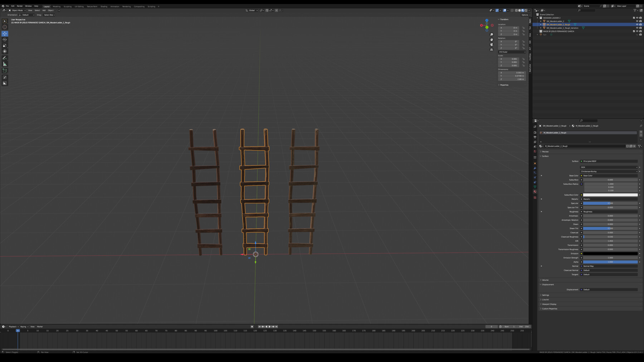Choose the Annotate tool
Screen dimensions: 644x362
click(5, 58)
